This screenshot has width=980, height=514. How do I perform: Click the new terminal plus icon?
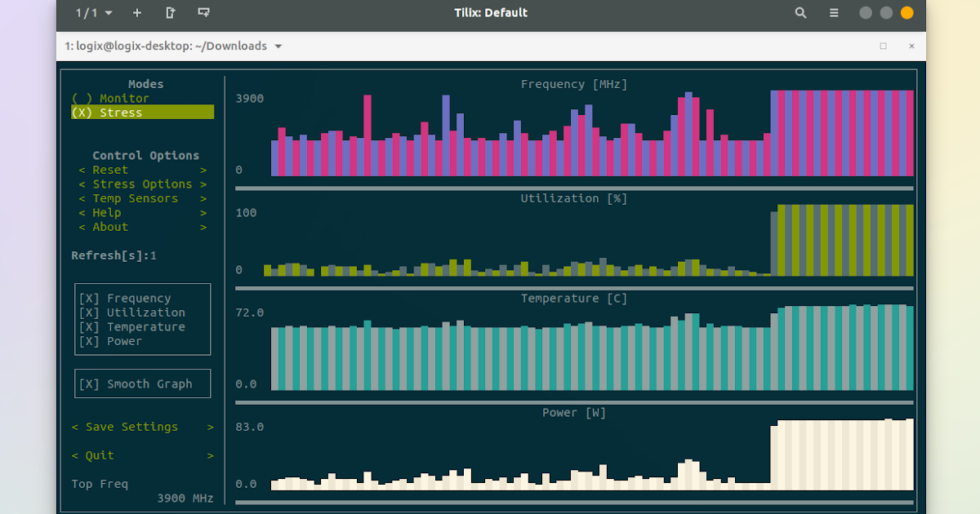pyautogui.click(x=136, y=12)
